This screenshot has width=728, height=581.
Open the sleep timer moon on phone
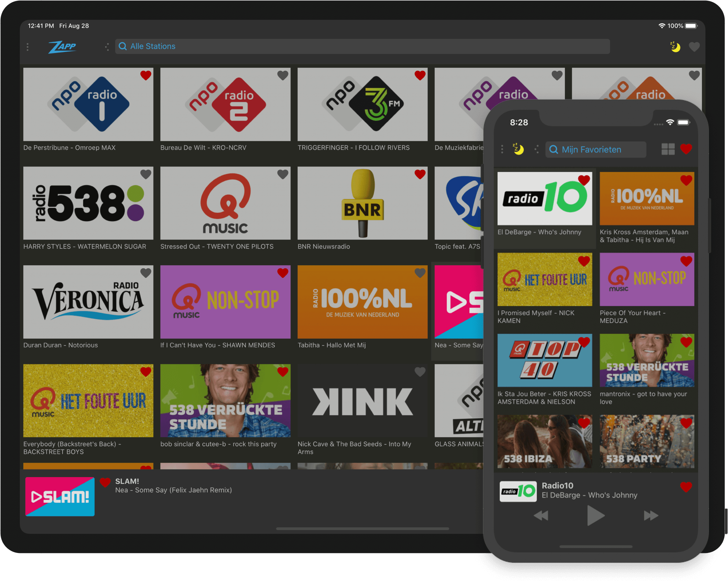coord(518,149)
